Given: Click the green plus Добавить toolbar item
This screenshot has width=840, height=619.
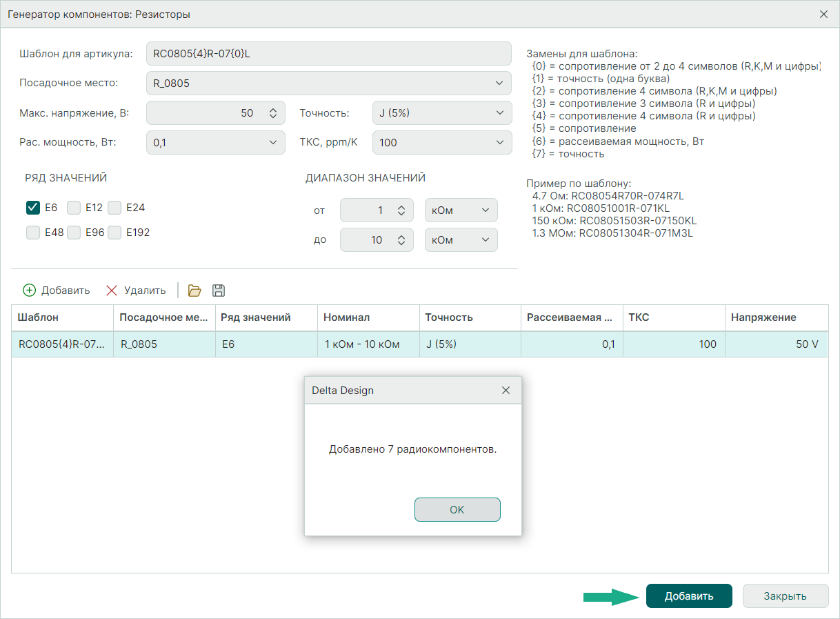Looking at the screenshot, I should pos(57,291).
